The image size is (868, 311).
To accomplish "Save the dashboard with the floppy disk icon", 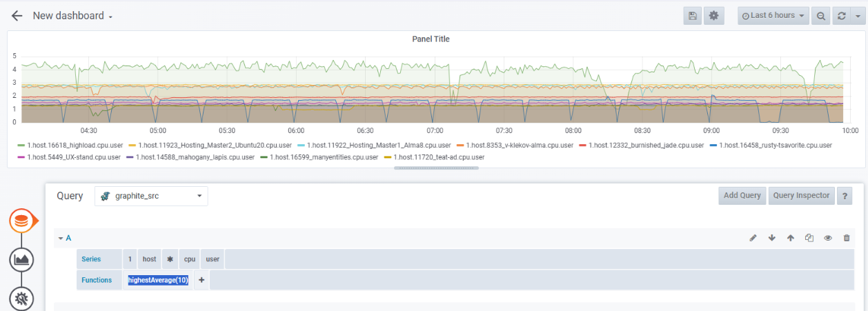I will tap(693, 16).
